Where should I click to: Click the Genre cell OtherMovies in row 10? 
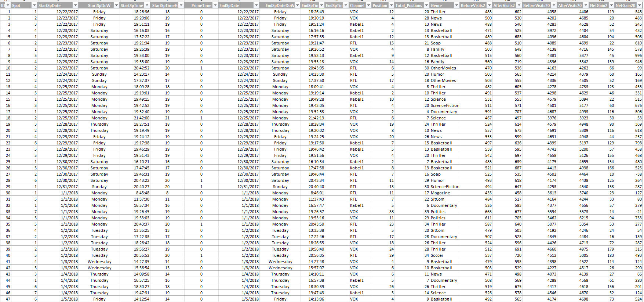pos(445,68)
